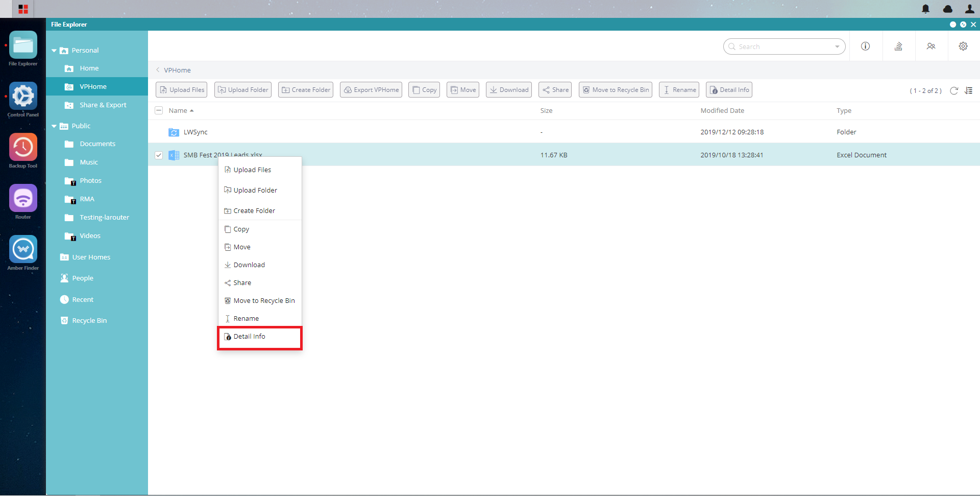Click the magnifier icon in search box
This screenshot has width=980, height=496.
732,46
